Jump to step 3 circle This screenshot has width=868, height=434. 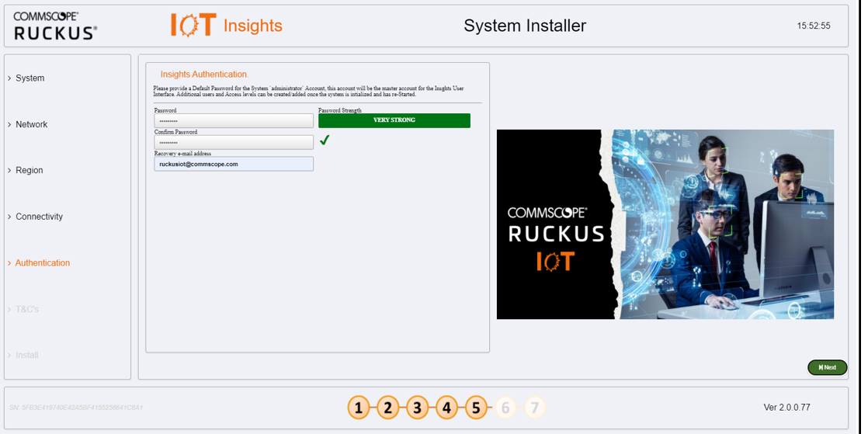417,408
